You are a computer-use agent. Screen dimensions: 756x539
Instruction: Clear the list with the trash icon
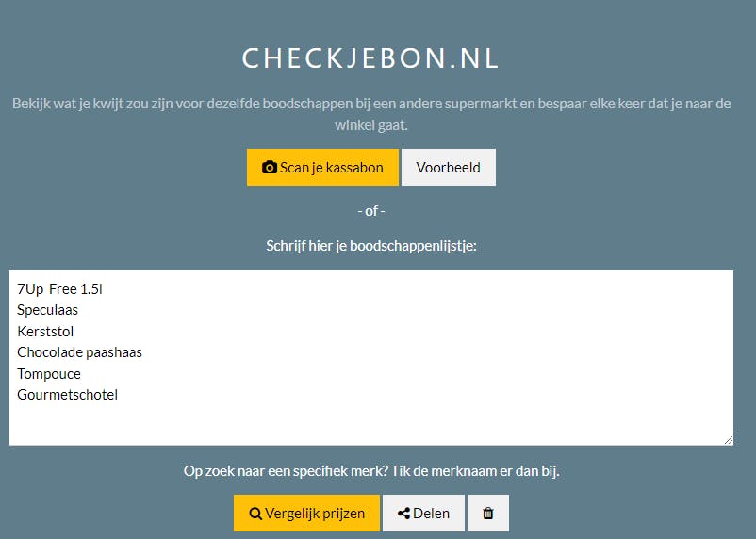(487, 514)
